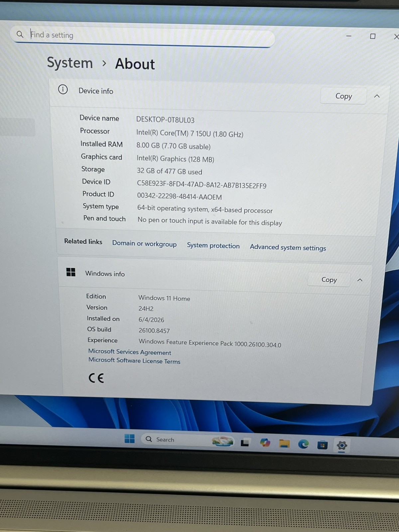Click the Settings gear on the taskbar

(x=342, y=445)
